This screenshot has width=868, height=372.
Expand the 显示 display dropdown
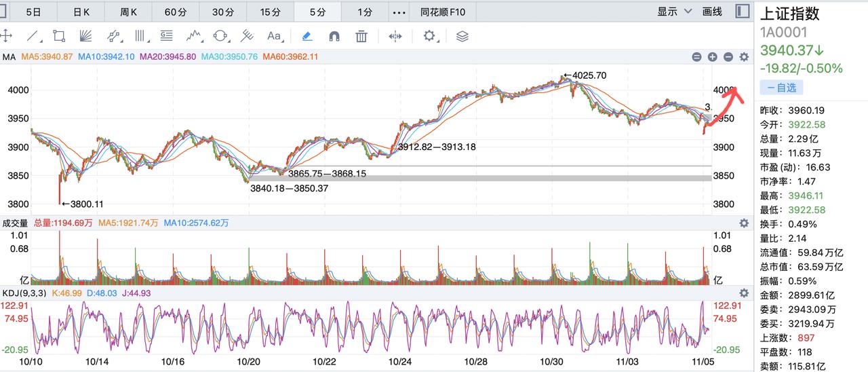tap(675, 12)
